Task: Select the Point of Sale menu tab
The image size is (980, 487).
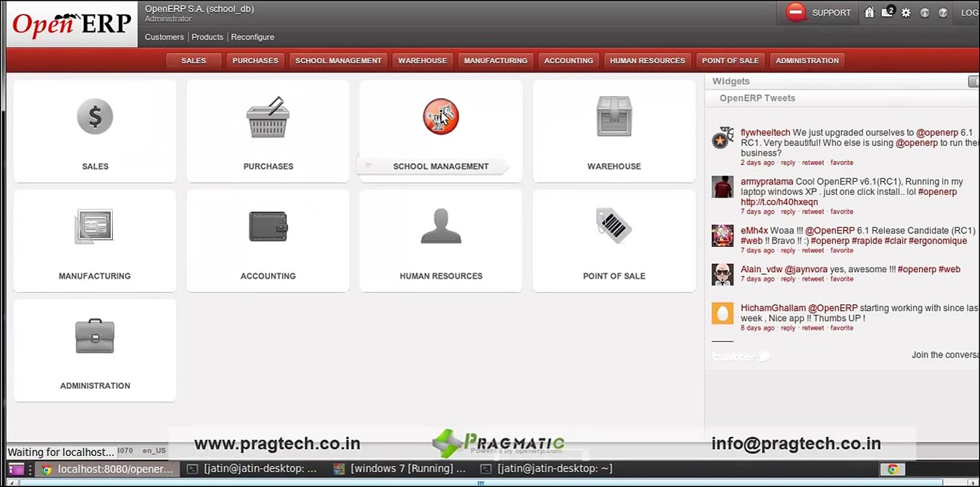Action: pyautogui.click(x=730, y=61)
